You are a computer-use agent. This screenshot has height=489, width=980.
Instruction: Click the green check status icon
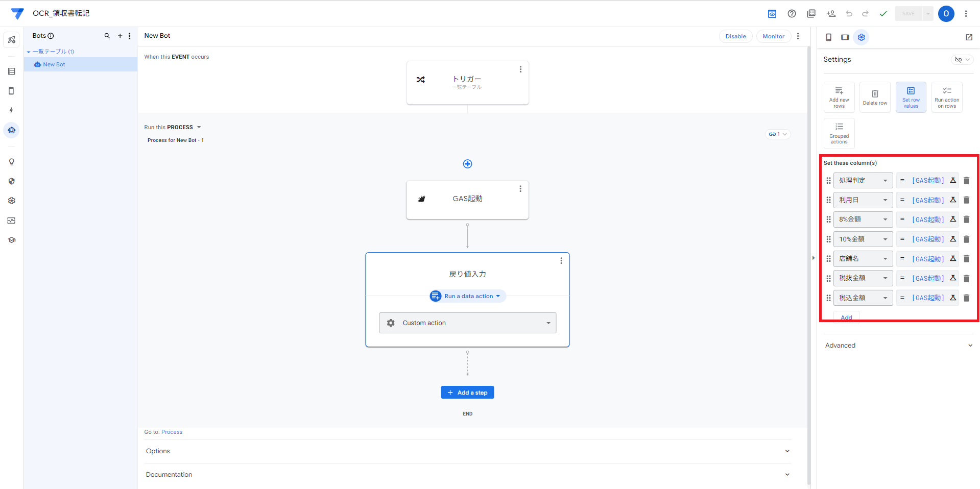883,14
